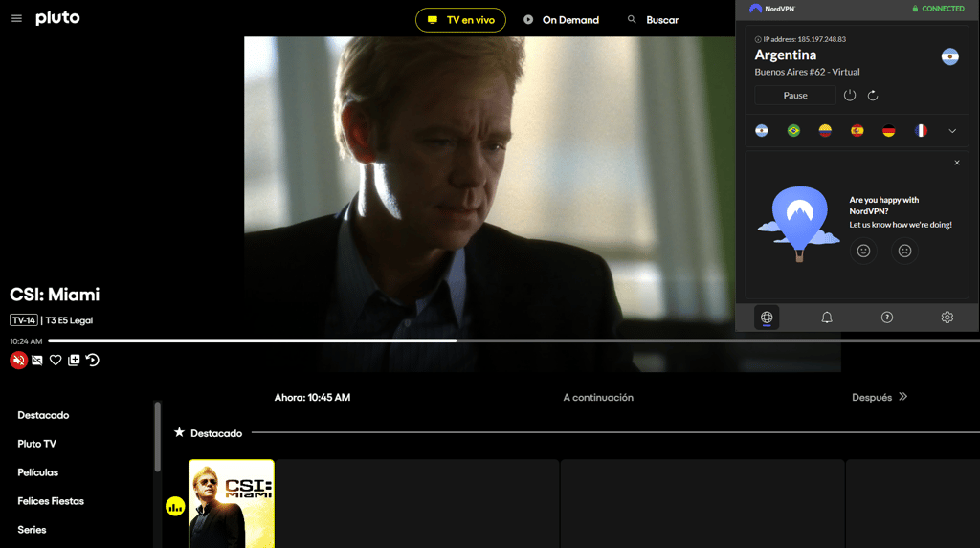Click the T3 E5 Legal episode text
Viewport: 980px width, 548px height.
pyautogui.click(x=69, y=320)
